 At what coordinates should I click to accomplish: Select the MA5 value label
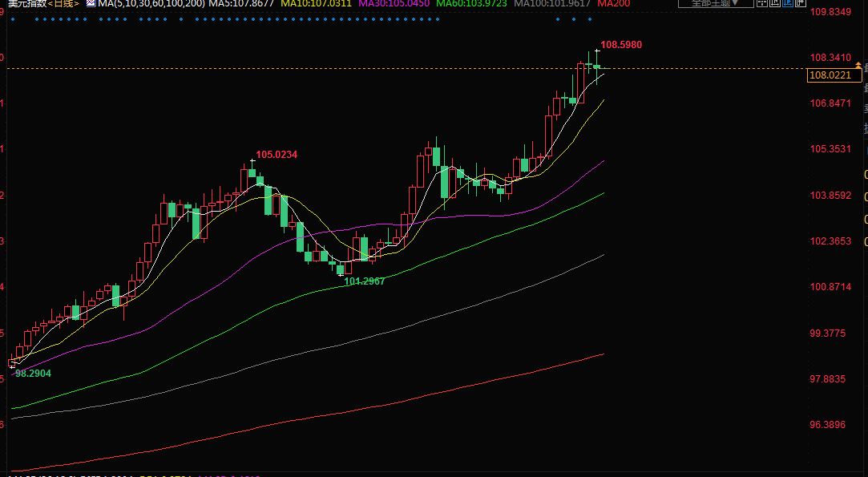pos(241,4)
